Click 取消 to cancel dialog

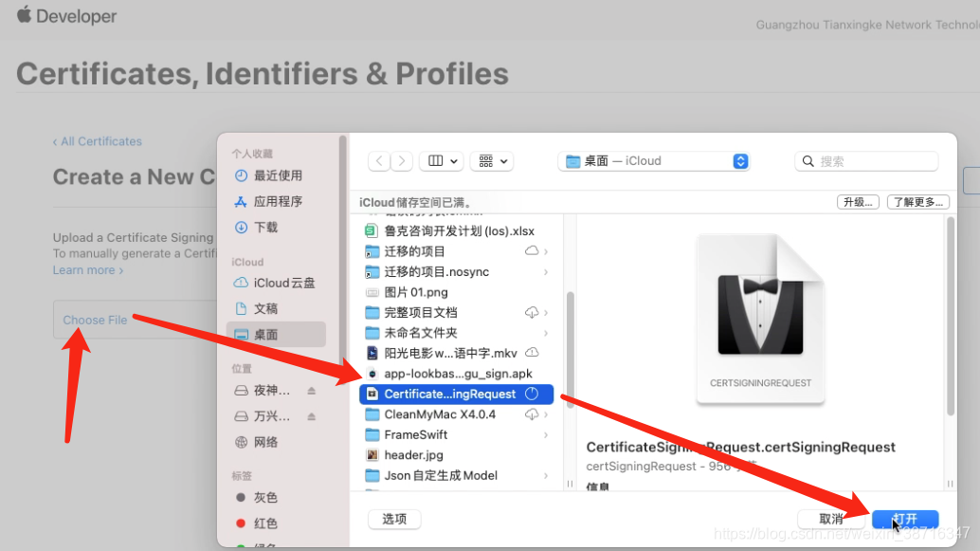pyautogui.click(x=830, y=519)
